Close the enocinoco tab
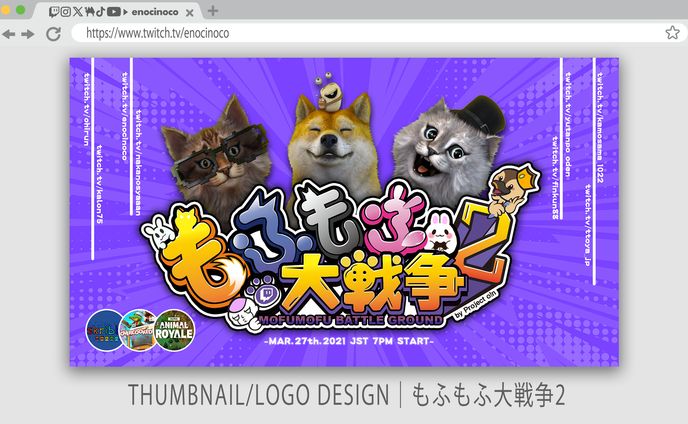This screenshot has height=424, width=688. pos(190,13)
